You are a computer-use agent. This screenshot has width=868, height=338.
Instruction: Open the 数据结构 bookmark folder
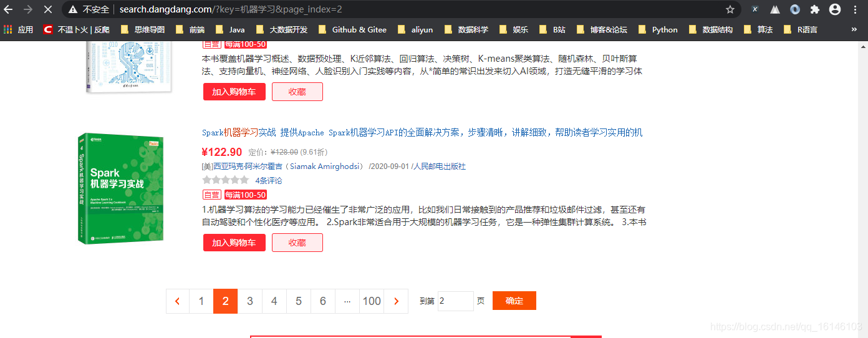[710, 29]
